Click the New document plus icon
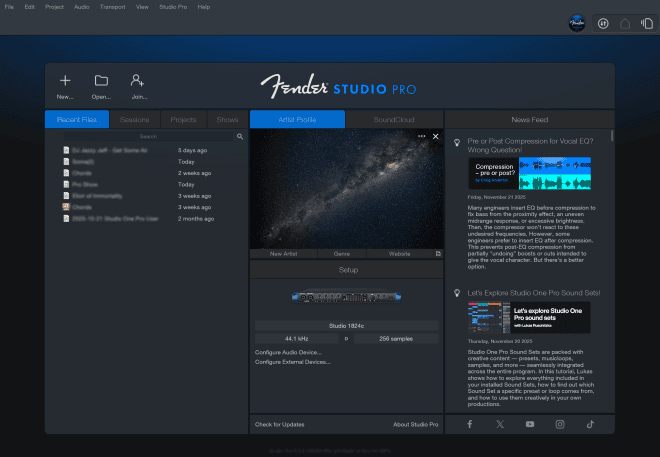660x457 pixels. click(x=65, y=81)
